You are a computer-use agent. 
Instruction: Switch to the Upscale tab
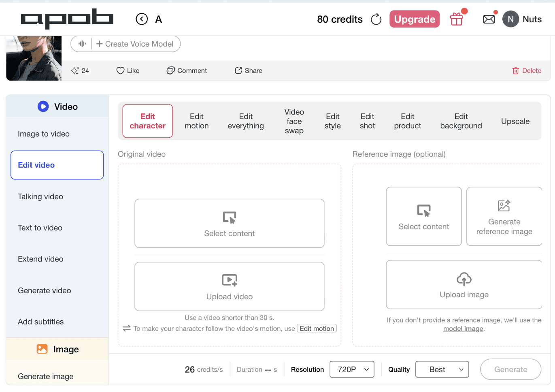tap(515, 121)
